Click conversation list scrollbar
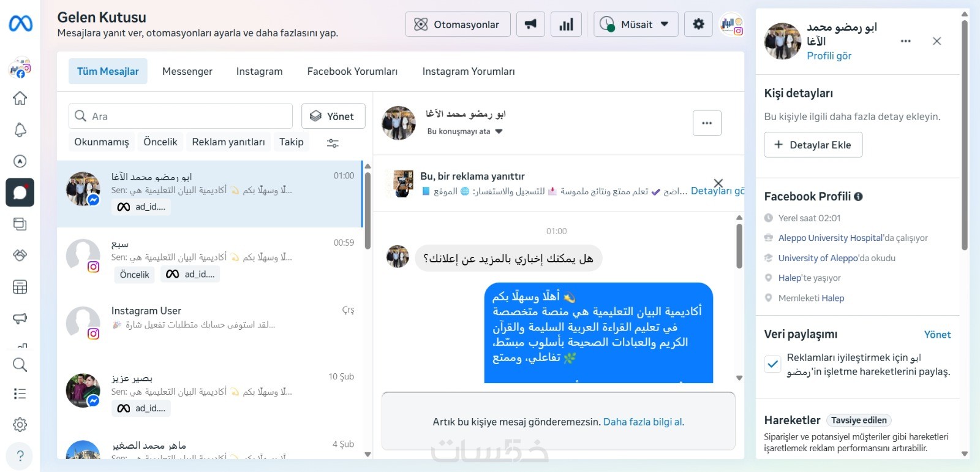980x472 pixels. click(x=367, y=210)
